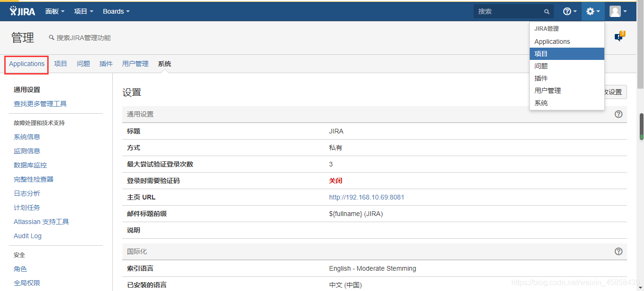Switch to the 问题 admin tab
The image size is (644, 291).
pyautogui.click(x=84, y=64)
